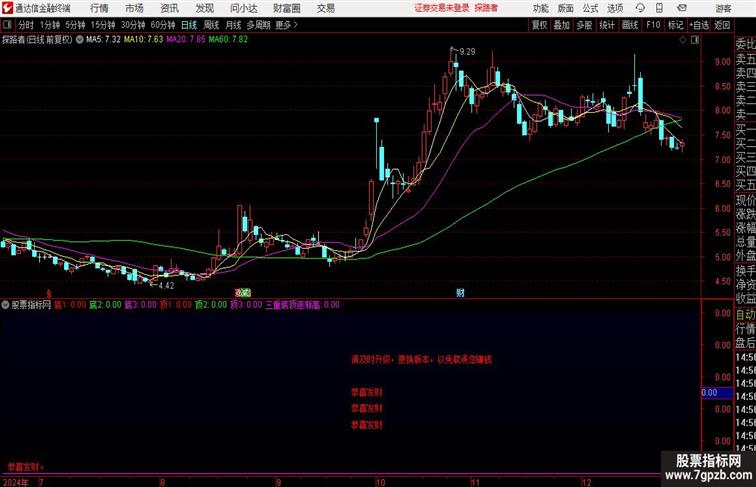This screenshot has height=487, width=756.
Task: Toggle the right panel icon above the chart
Action: point(695,40)
